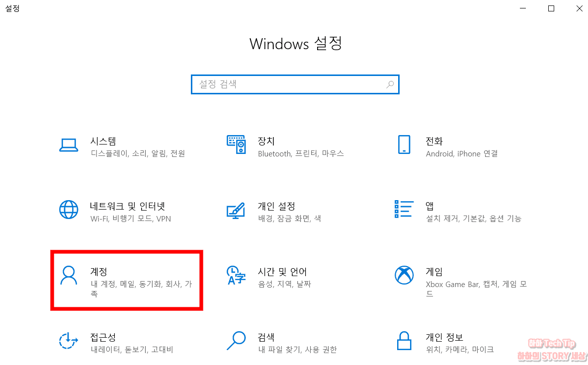The image size is (588, 365).
Task: Open the 장치 keyboard and speaker icon
Action: (236, 145)
